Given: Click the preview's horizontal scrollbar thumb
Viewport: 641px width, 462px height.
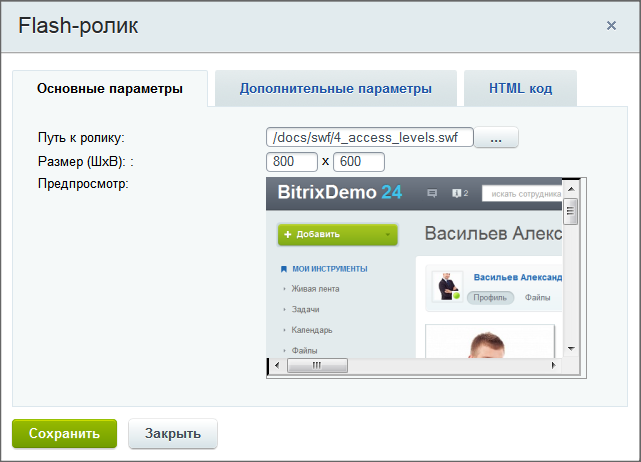Looking at the screenshot, I should click(x=317, y=365).
